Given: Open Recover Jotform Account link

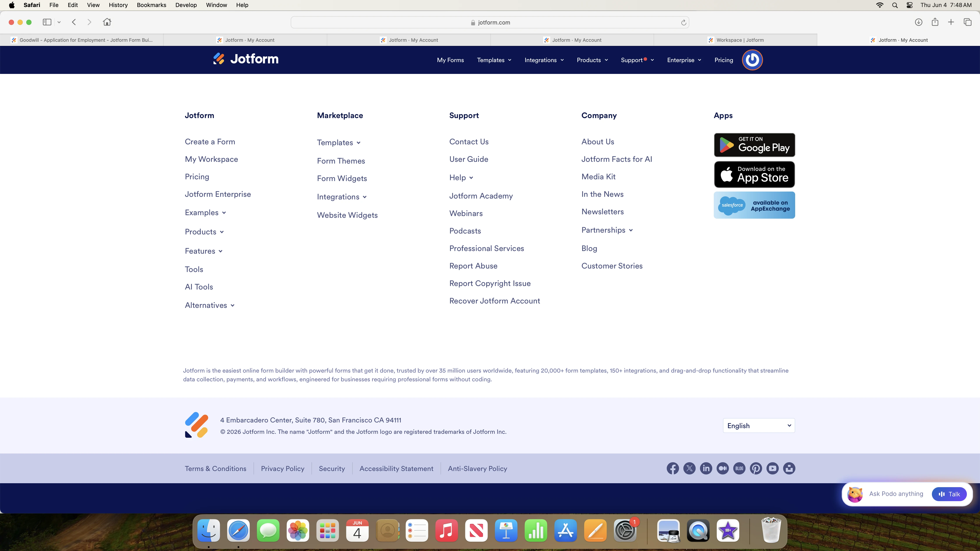Looking at the screenshot, I should point(495,301).
